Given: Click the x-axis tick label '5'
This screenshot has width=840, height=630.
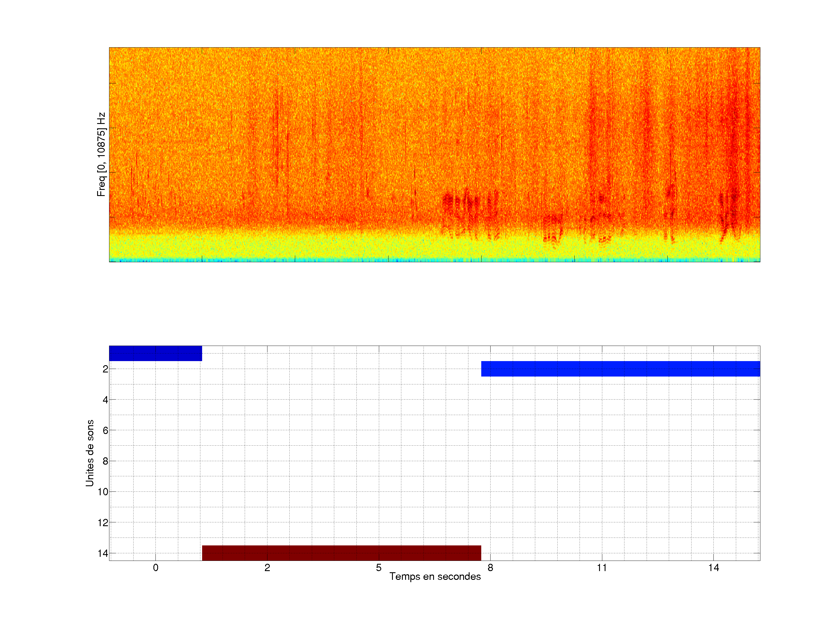Looking at the screenshot, I should (379, 568).
